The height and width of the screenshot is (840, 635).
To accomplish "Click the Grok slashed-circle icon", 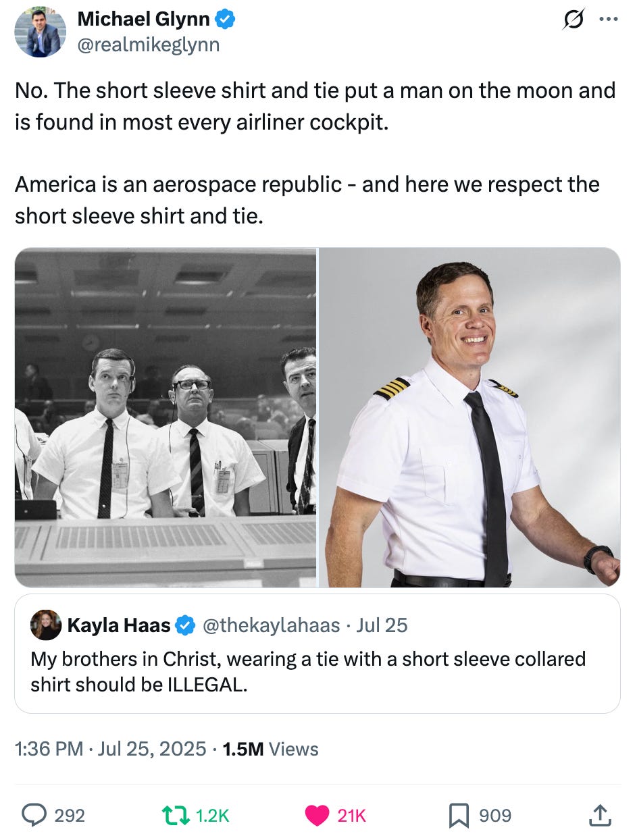I will pyautogui.click(x=574, y=20).
